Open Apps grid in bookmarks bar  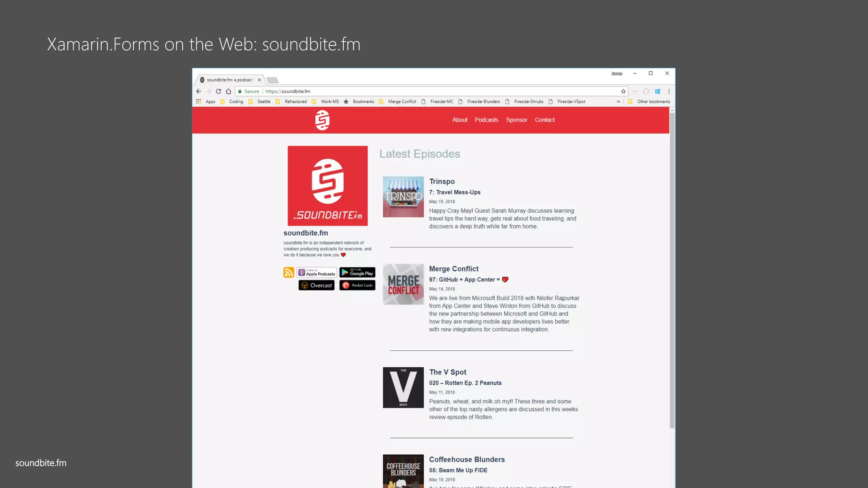coord(206,102)
